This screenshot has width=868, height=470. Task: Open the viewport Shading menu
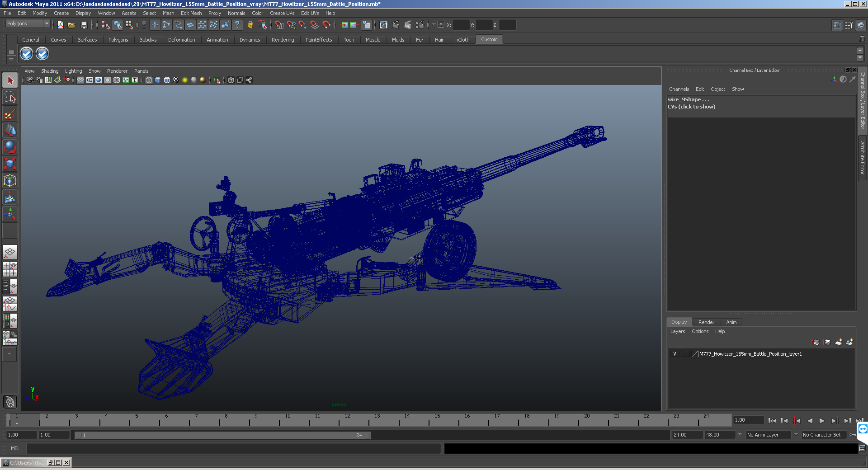(x=50, y=71)
